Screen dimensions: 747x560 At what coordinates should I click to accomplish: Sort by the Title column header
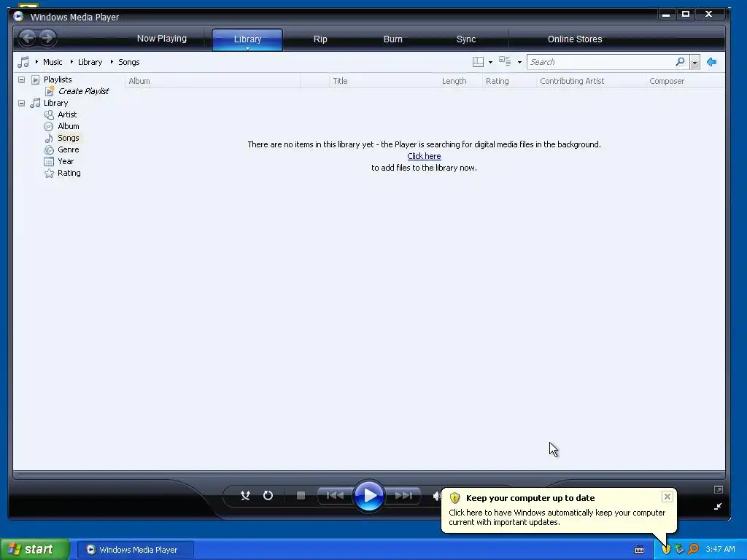point(384,81)
